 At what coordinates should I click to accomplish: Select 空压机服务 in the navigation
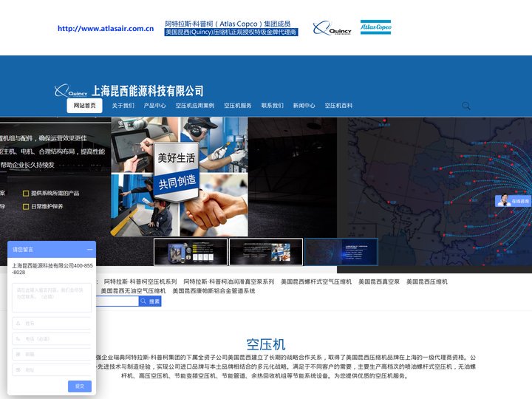(237, 106)
